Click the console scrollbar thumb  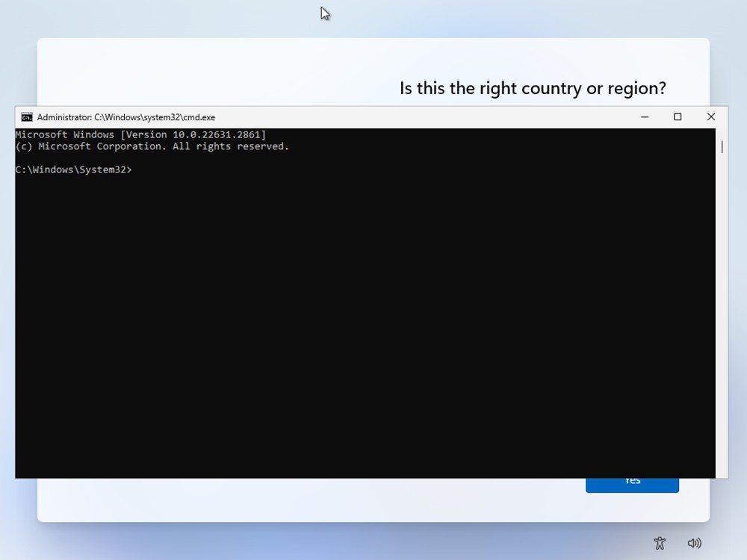(x=722, y=146)
